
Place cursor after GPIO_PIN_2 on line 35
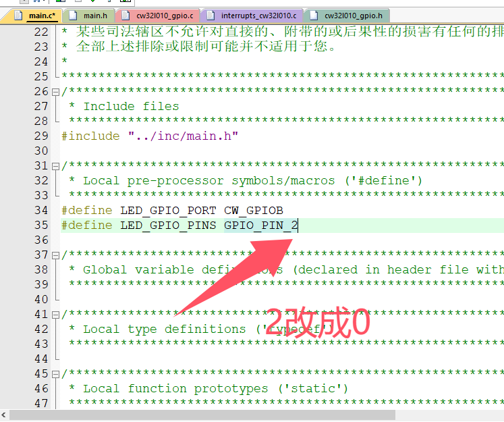point(298,226)
